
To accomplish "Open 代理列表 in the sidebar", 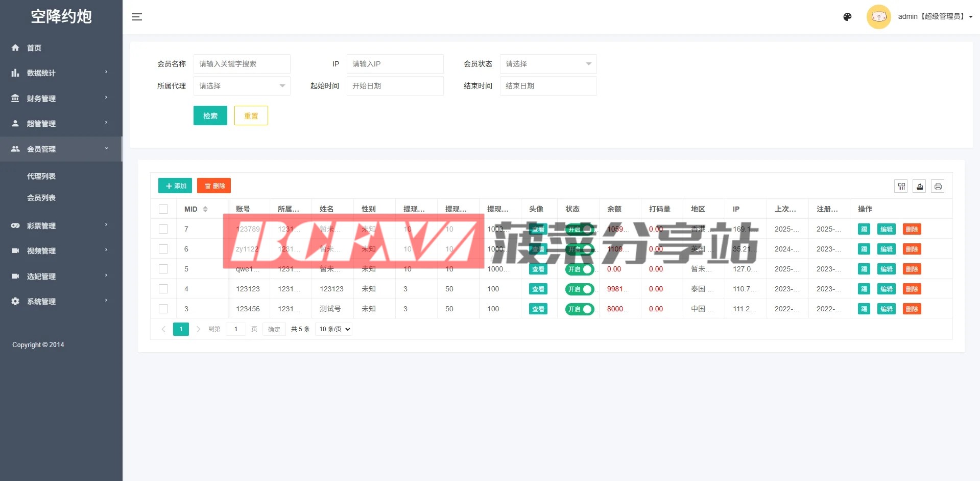I will [41, 176].
